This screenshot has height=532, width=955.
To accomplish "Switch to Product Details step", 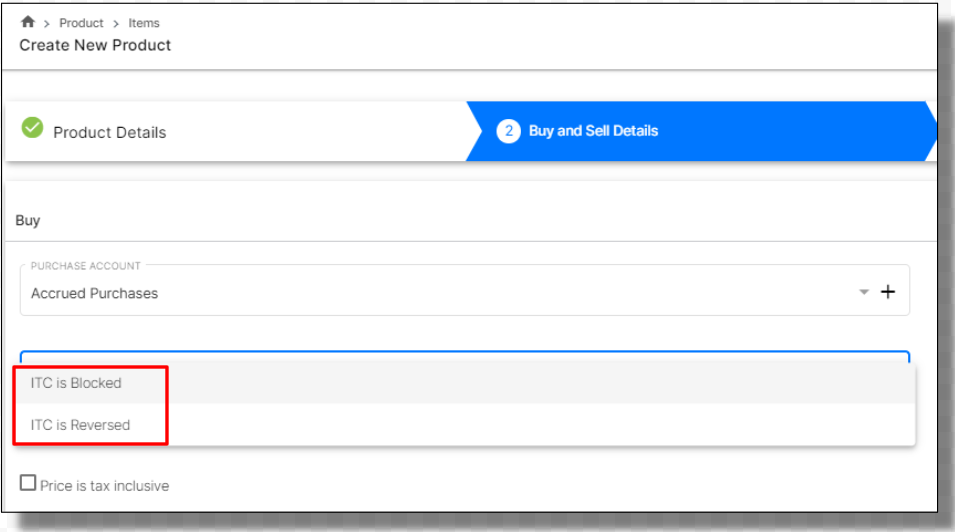I will click(x=110, y=132).
